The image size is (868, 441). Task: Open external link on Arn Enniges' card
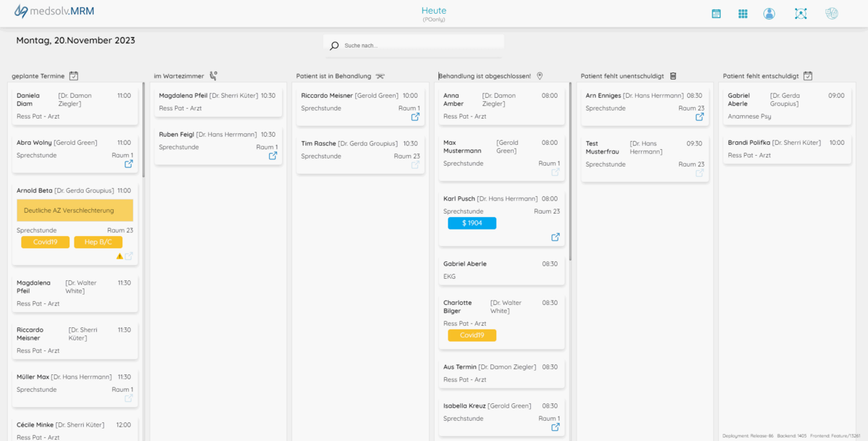[x=699, y=117]
